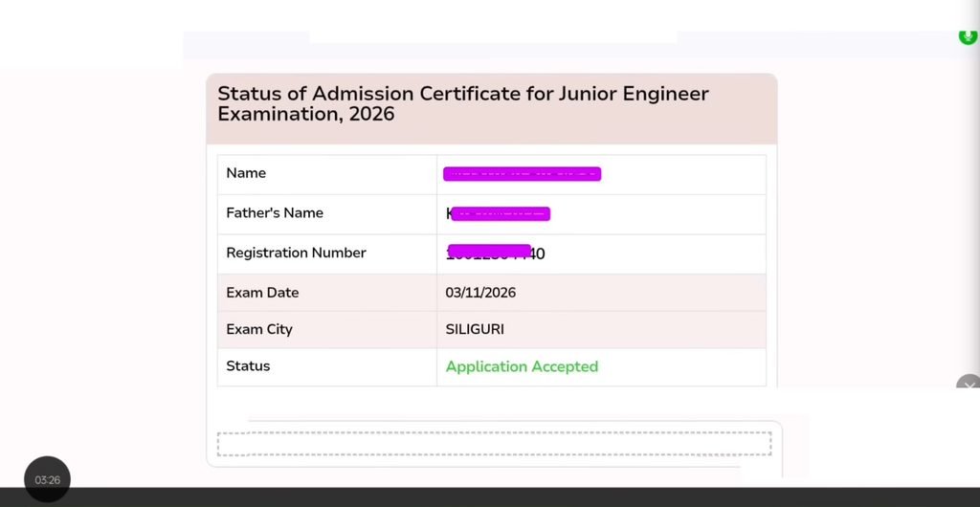Click the blank white bar at top
Viewport: 980px width, 507px height.
coord(493,37)
